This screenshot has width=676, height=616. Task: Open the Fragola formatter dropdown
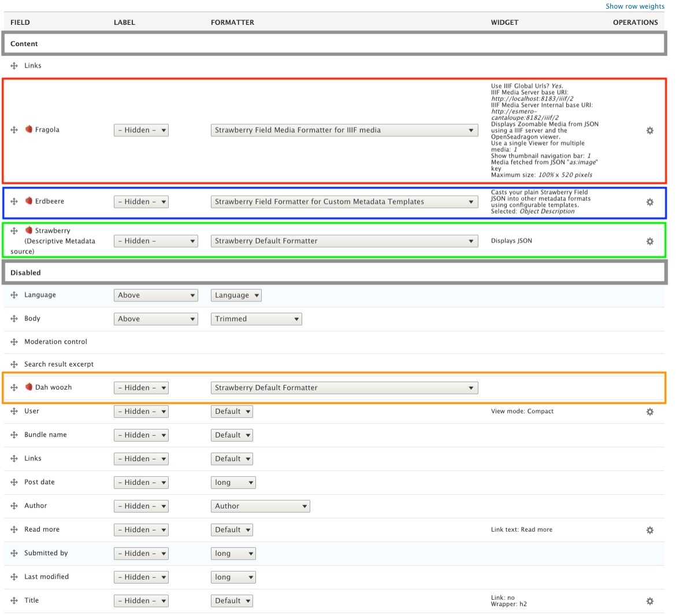(344, 130)
